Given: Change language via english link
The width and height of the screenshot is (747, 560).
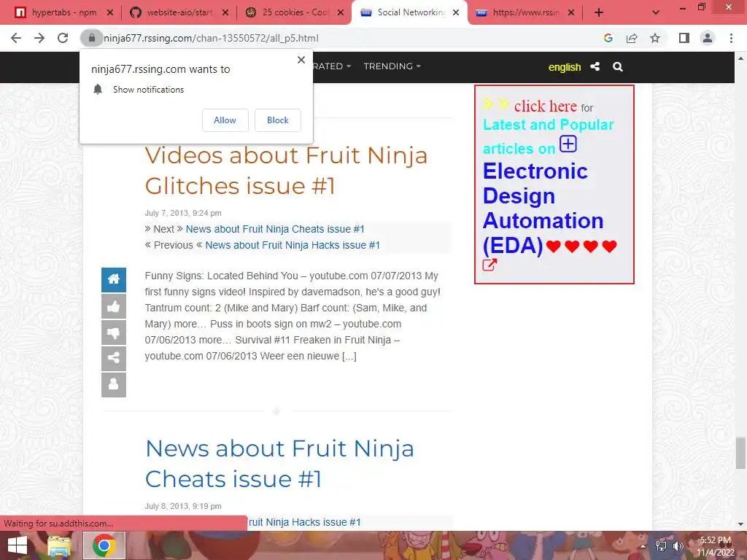Looking at the screenshot, I should point(565,67).
